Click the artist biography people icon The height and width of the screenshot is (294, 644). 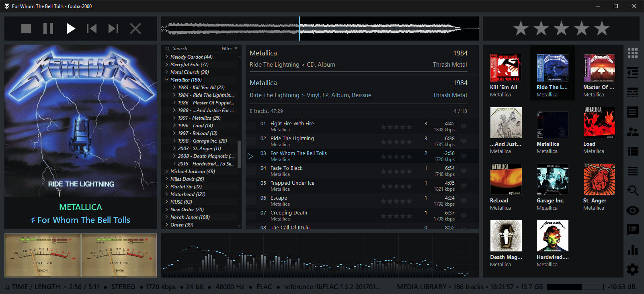point(632,132)
